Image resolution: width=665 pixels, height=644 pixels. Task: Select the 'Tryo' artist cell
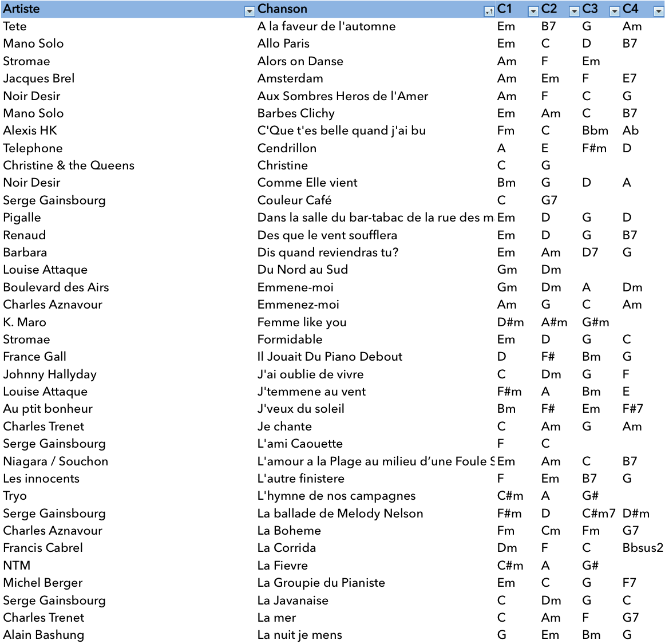15,496
